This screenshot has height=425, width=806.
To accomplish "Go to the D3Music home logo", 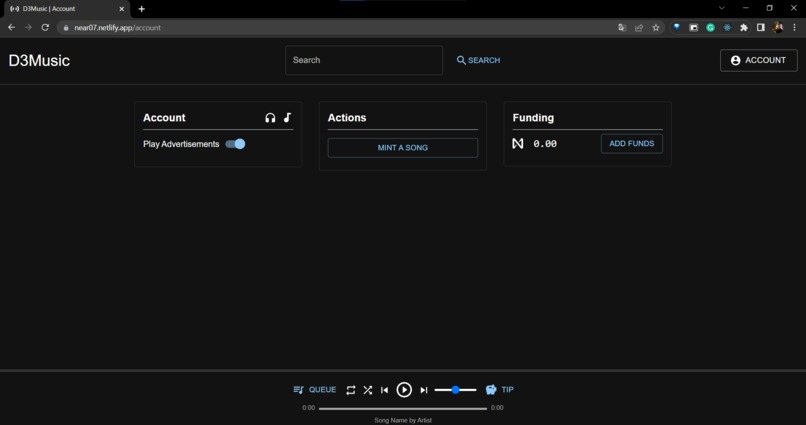I will [39, 61].
